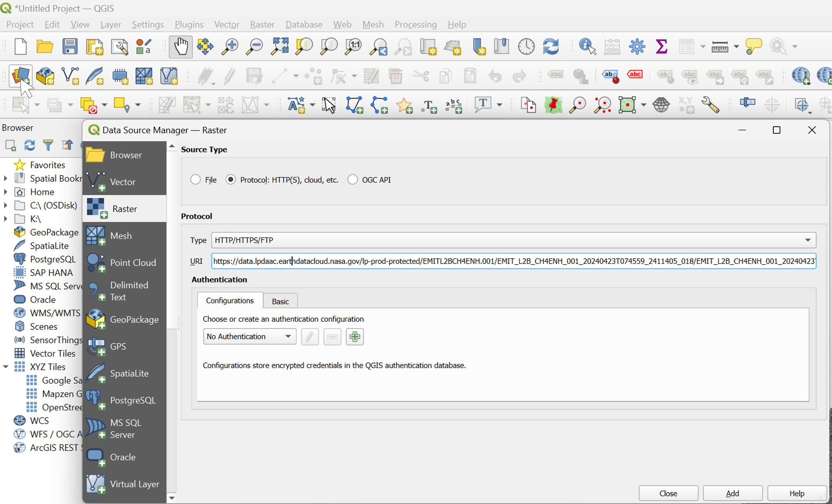Viewport: 832px width, 504px height.
Task: Click the New Virtual Layer toolbar icon
Action: pyautogui.click(x=169, y=76)
